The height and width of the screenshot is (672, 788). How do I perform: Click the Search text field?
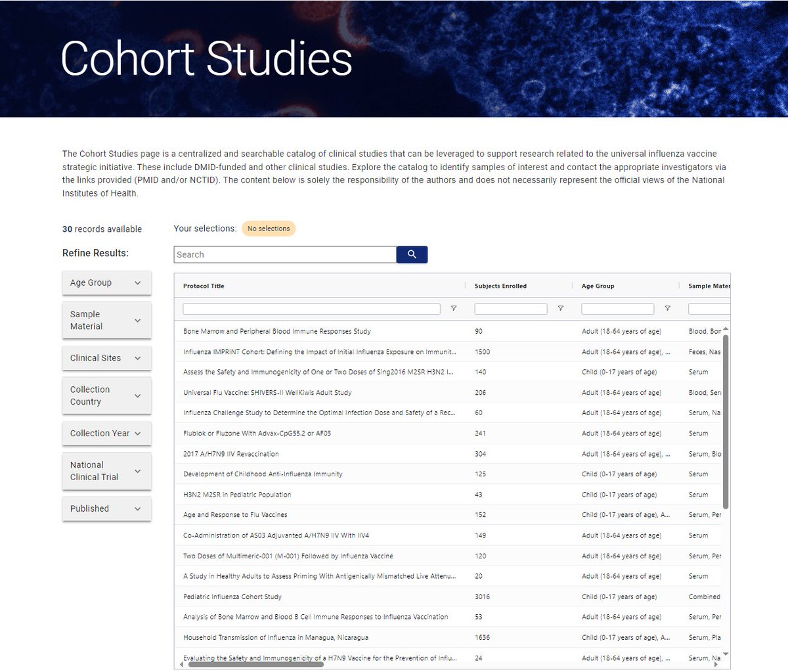click(x=285, y=254)
